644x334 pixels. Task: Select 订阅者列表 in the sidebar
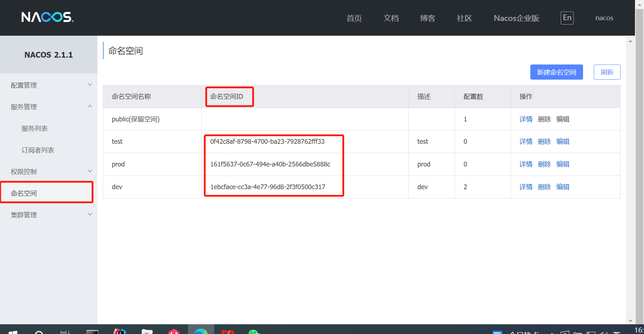pyautogui.click(x=38, y=150)
